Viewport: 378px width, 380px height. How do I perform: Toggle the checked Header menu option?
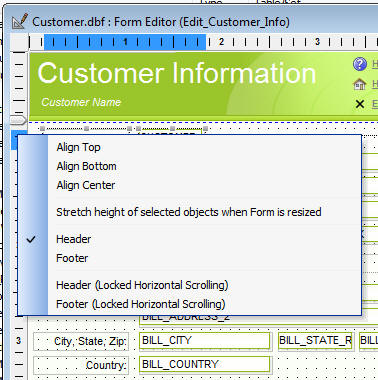tap(73, 239)
